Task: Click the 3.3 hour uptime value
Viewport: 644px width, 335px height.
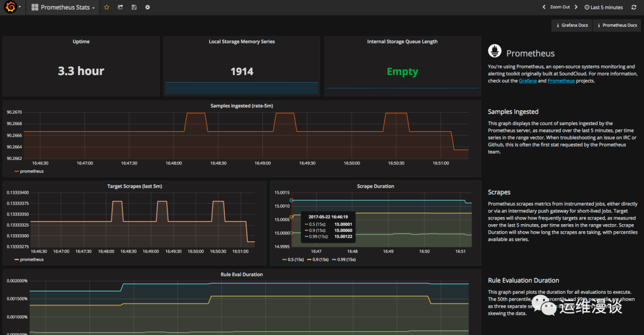Action: point(81,71)
